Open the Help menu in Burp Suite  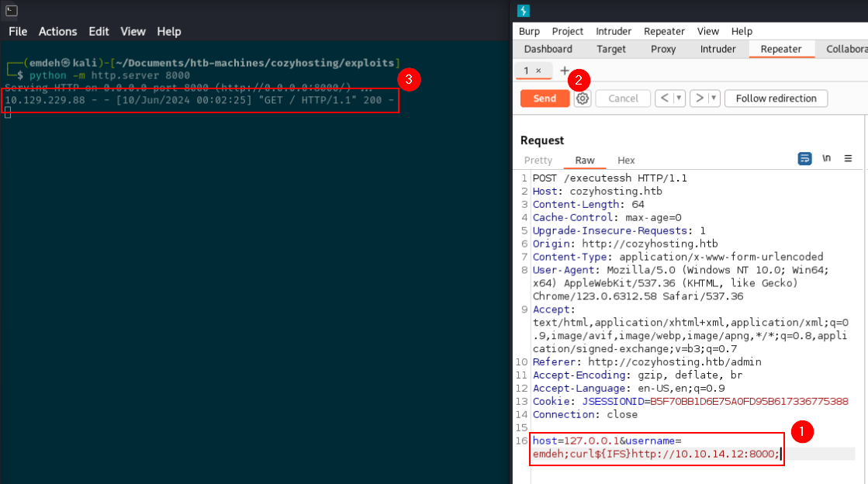[x=742, y=32]
